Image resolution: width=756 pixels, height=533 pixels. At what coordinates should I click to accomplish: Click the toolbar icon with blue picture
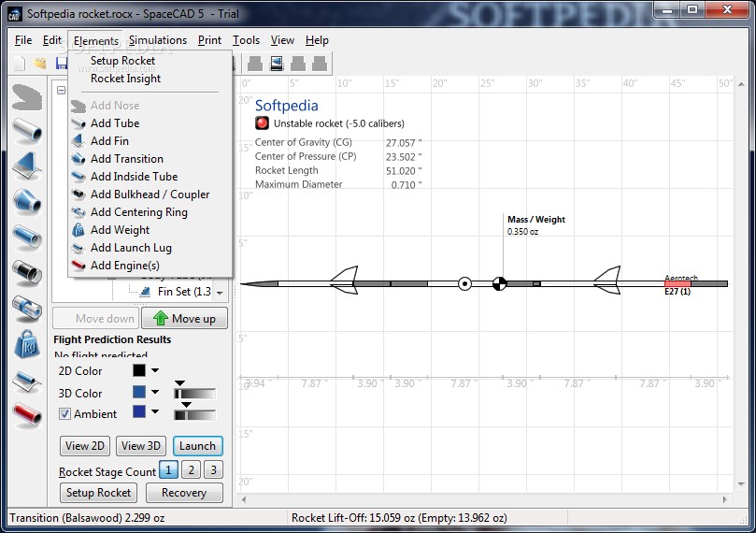[x=277, y=64]
